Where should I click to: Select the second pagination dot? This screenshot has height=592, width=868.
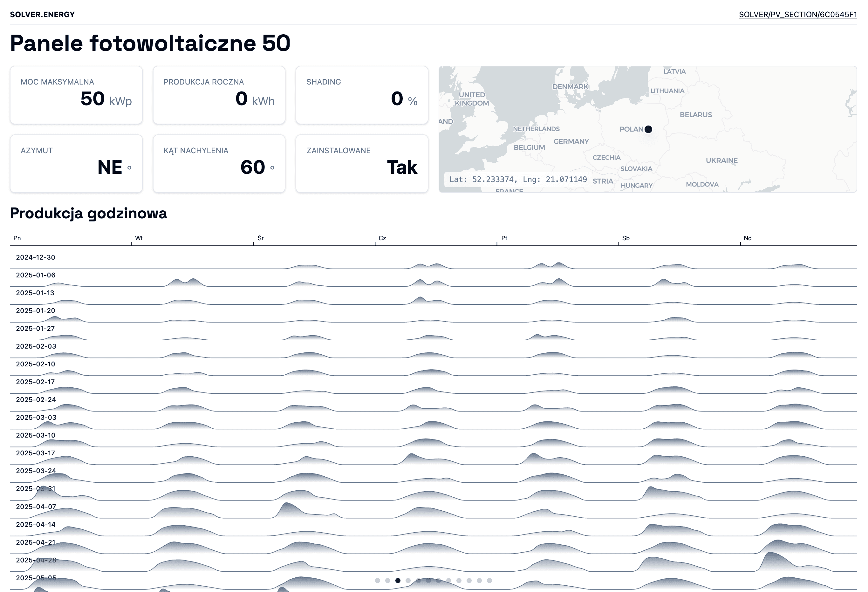[x=388, y=581]
